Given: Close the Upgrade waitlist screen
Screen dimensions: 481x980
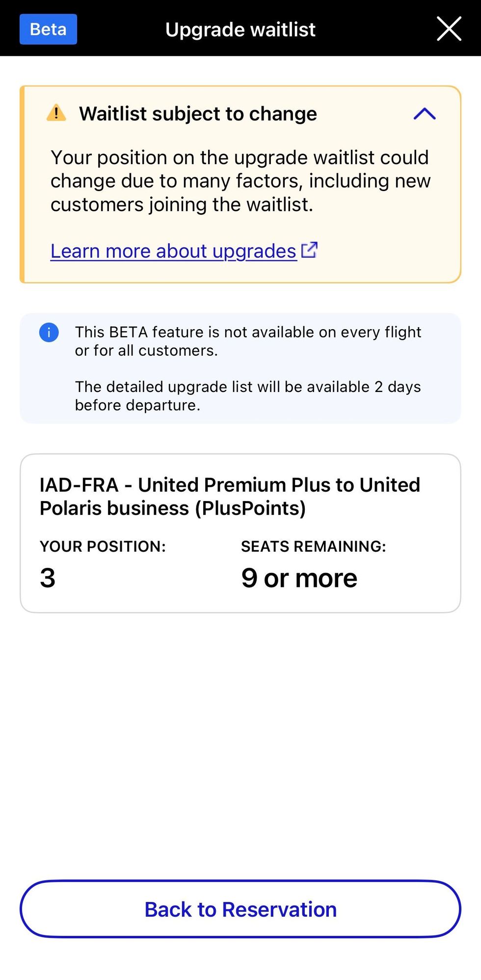Looking at the screenshot, I should pos(449,28).
